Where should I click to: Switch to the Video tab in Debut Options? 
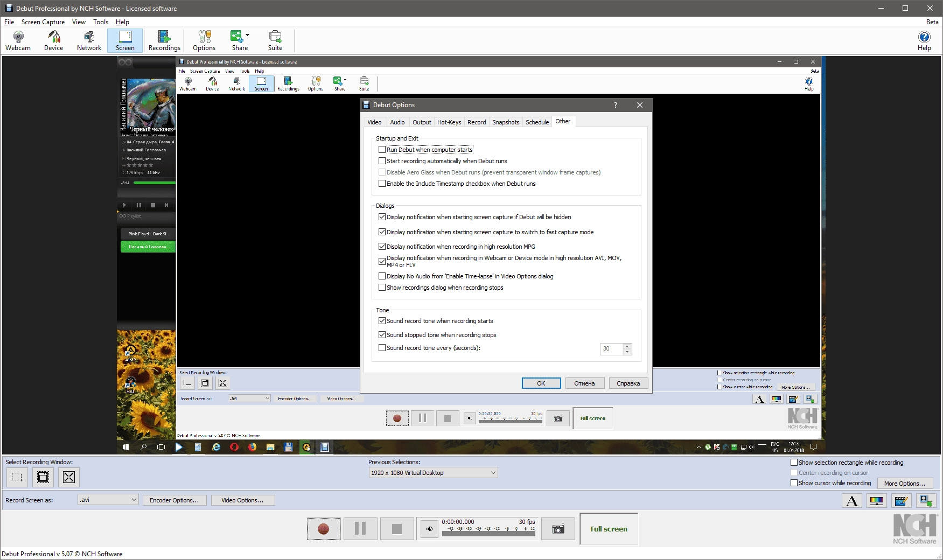[x=374, y=122]
